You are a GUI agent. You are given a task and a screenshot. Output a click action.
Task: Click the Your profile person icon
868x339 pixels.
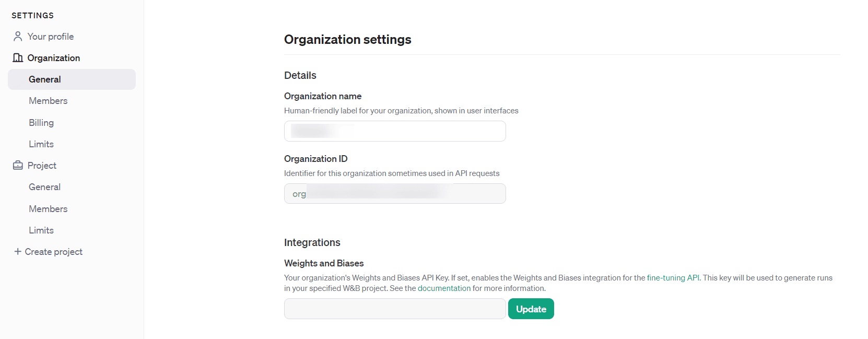(18, 36)
